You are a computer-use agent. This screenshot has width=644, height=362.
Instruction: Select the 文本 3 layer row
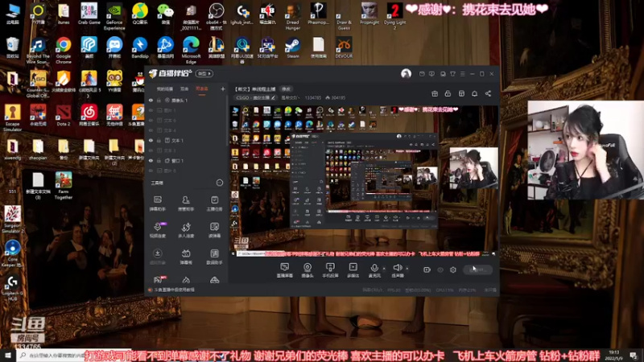(187, 150)
